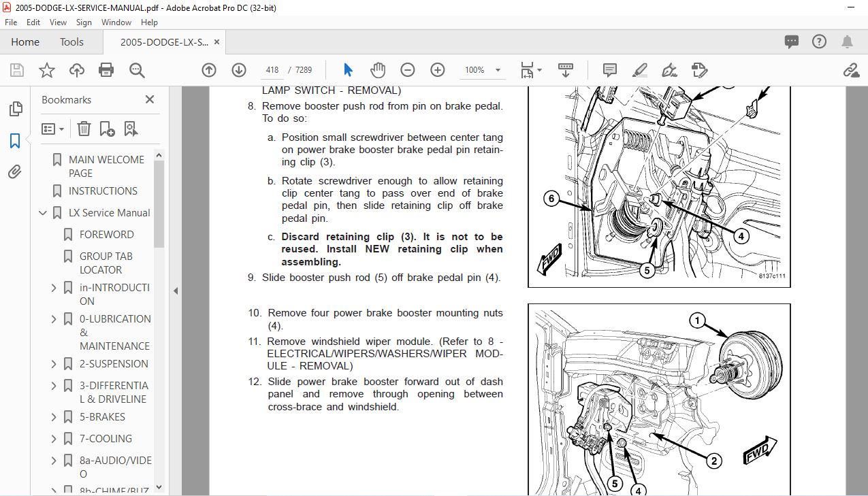The image size is (868, 496).
Task: Open the Help question mark icon
Action: pyautogui.click(x=820, y=42)
